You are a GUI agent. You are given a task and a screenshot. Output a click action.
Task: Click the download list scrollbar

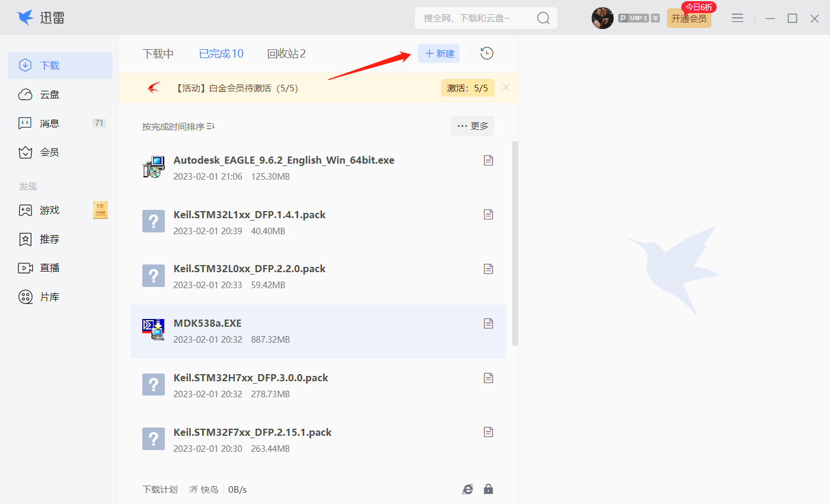515,243
